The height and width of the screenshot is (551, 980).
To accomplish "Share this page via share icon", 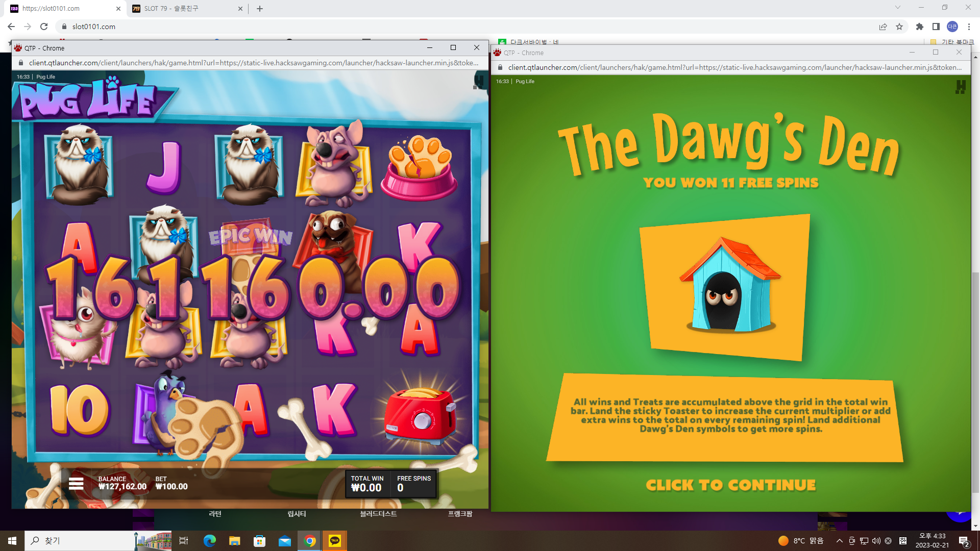I will [883, 27].
